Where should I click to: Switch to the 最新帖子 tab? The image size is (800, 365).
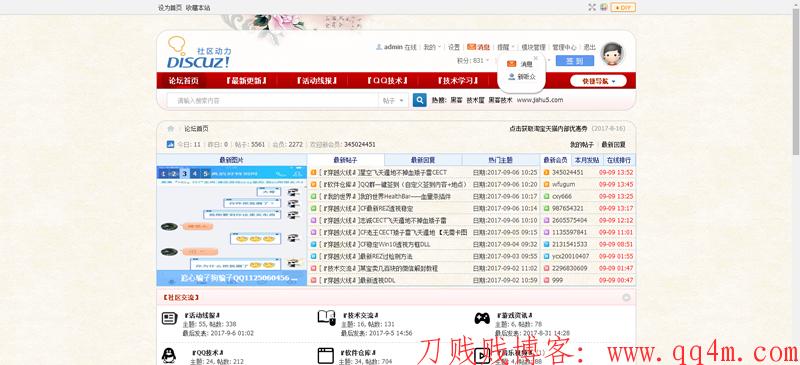tap(345, 160)
